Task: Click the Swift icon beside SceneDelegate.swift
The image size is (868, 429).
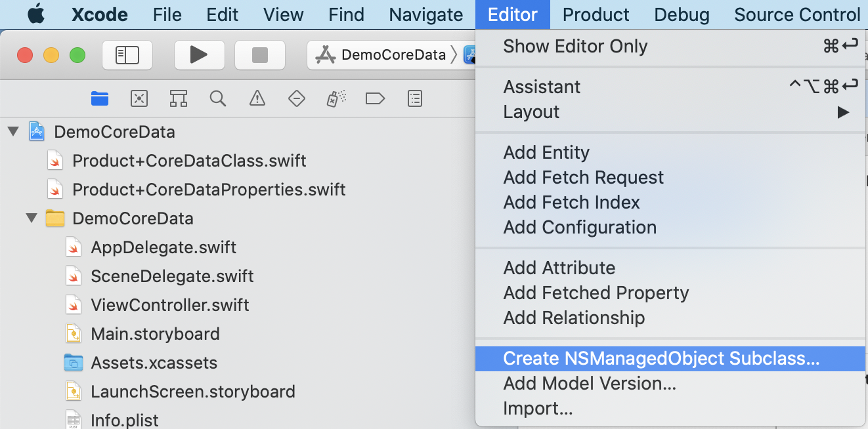Action: tap(74, 276)
